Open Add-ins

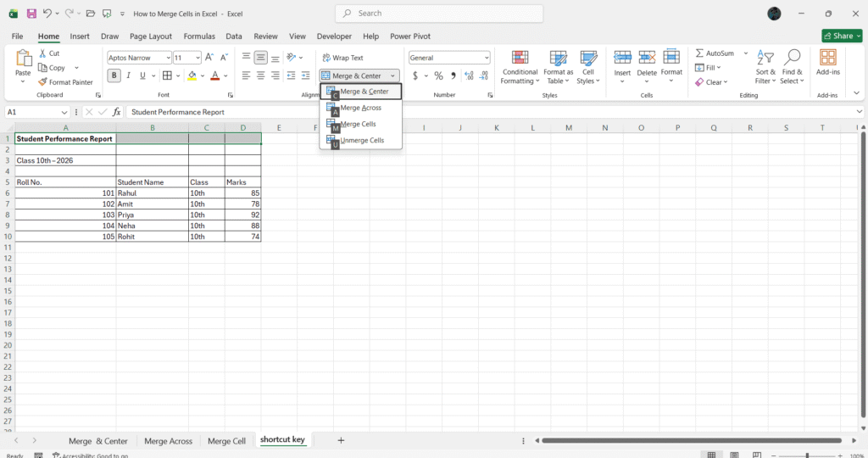click(827, 62)
